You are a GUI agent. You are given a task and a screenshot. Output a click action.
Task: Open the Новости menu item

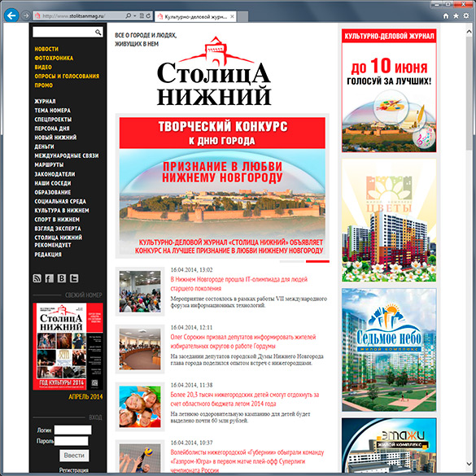tap(46, 49)
